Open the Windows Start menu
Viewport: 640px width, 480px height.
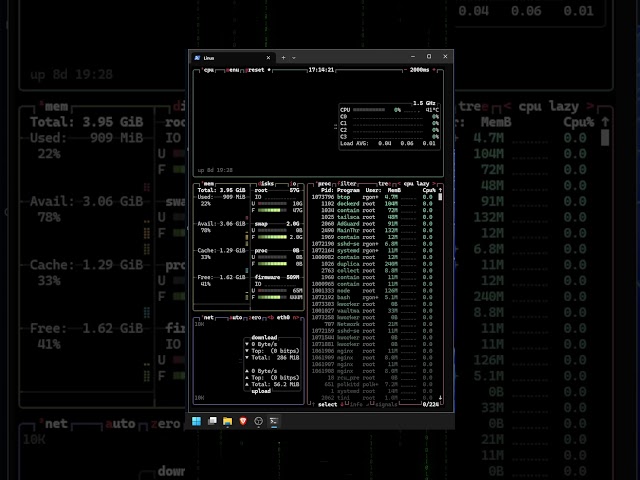tap(196, 421)
